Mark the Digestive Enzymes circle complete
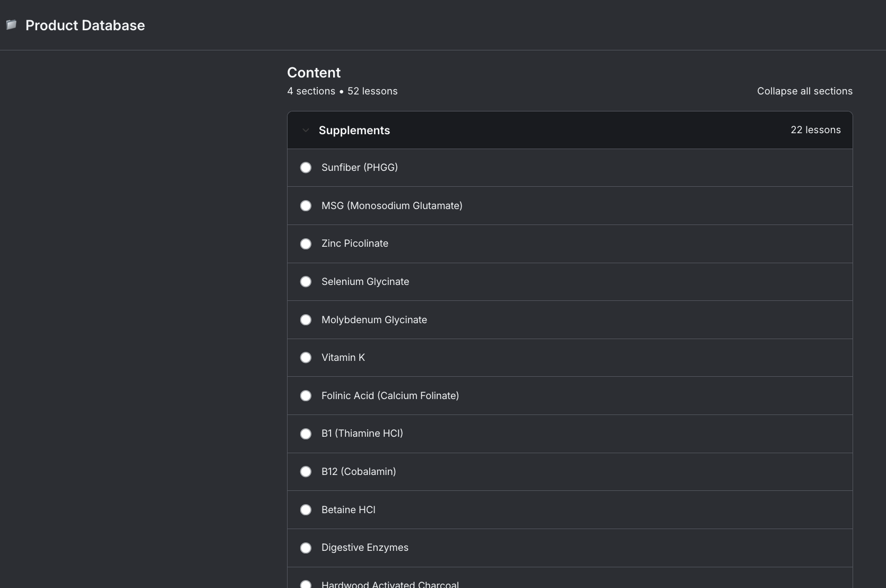Screen dimensions: 886x588 pyautogui.click(x=306, y=548)
